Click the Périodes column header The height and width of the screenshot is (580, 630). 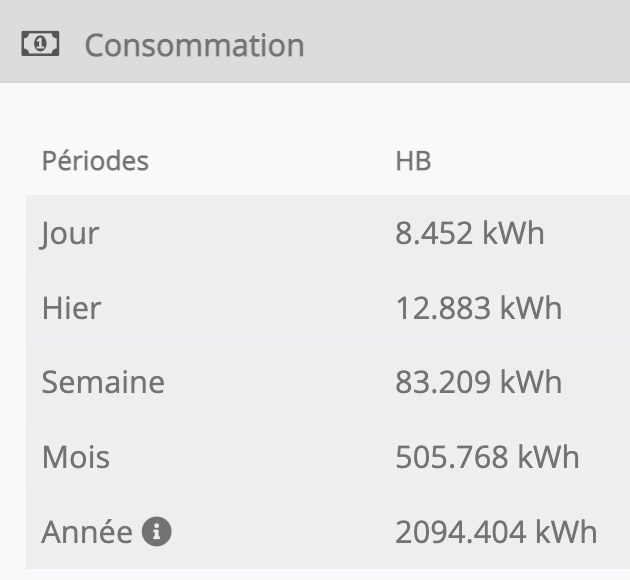(95, 161)
